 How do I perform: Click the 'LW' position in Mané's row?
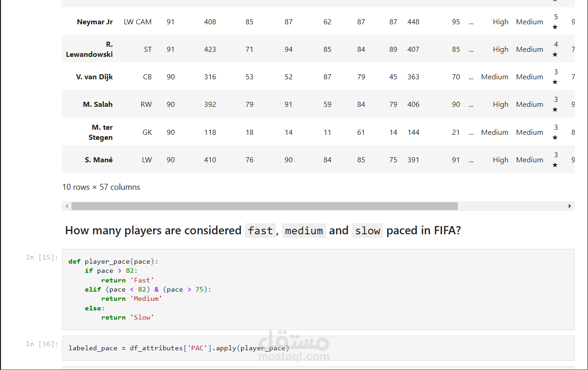pos(147,160)
